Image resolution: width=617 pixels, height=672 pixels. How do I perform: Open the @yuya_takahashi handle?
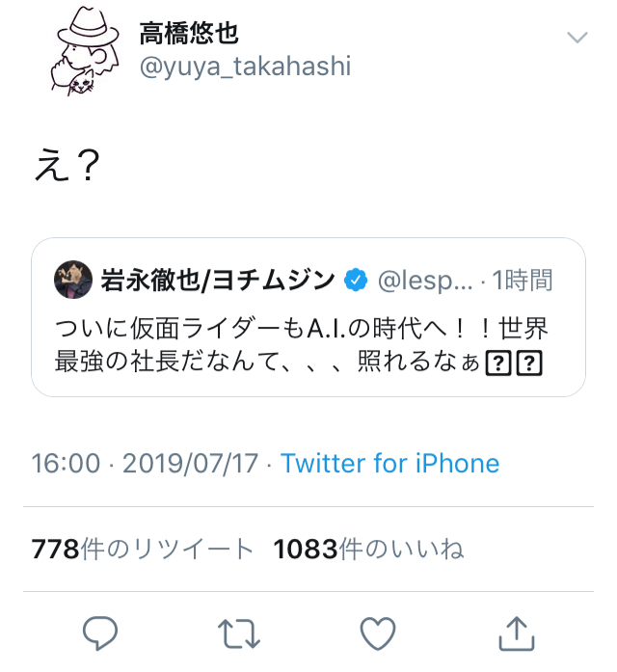(245, 67)
